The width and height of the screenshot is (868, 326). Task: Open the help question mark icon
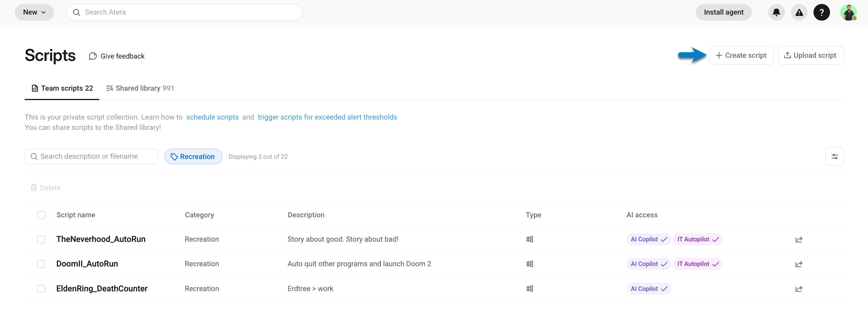click(x=821, y=13)
